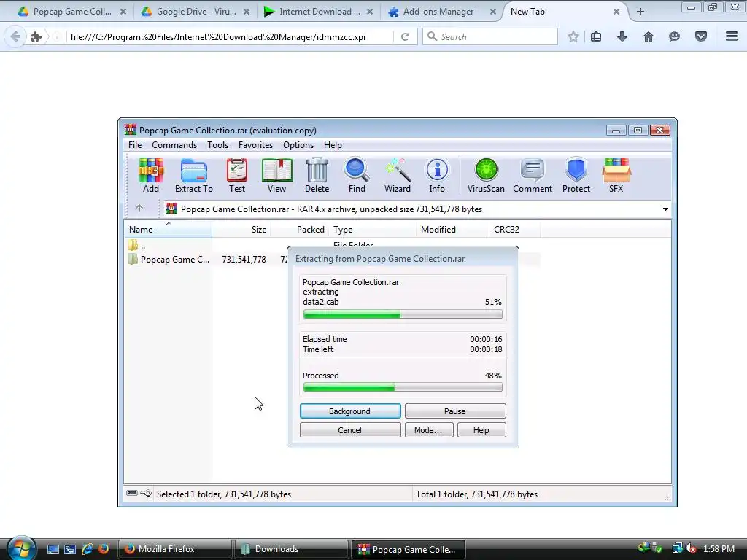Launch Firefox from quick launch icon
747x560 pixels.
click(x=103, y=549)
